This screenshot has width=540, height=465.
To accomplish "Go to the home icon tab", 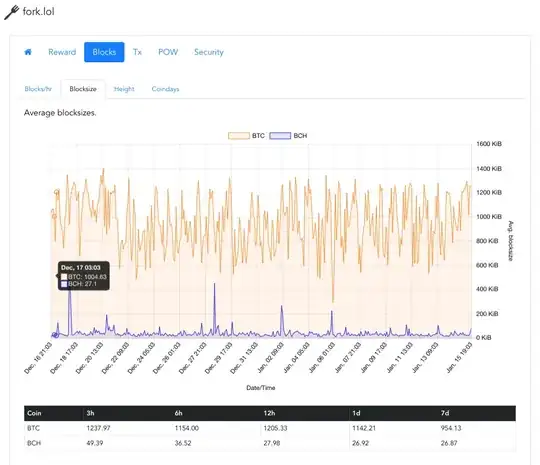I will [x=28, y=52].
